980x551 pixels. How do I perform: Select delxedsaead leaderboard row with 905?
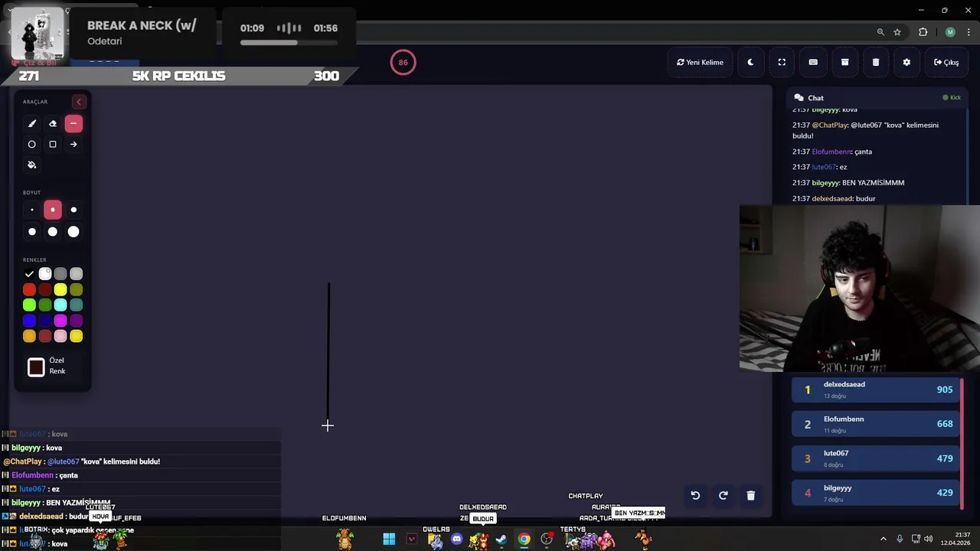(875, 390)
